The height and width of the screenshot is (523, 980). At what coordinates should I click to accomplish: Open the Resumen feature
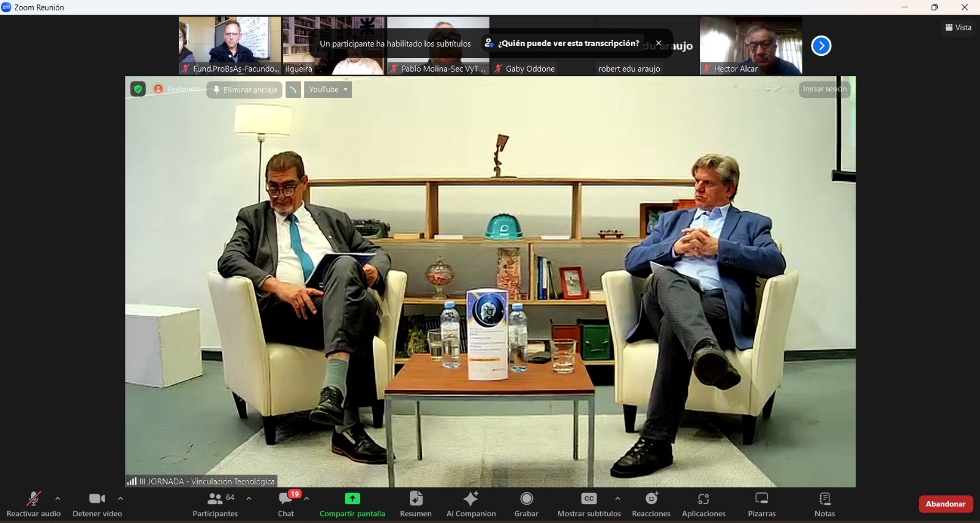(416, 504)
